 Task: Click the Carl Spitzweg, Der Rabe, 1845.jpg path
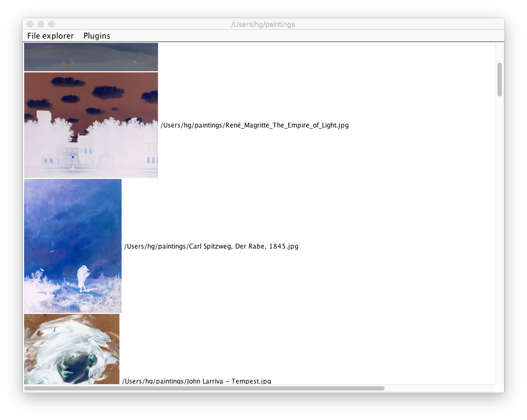click(212, 246)
